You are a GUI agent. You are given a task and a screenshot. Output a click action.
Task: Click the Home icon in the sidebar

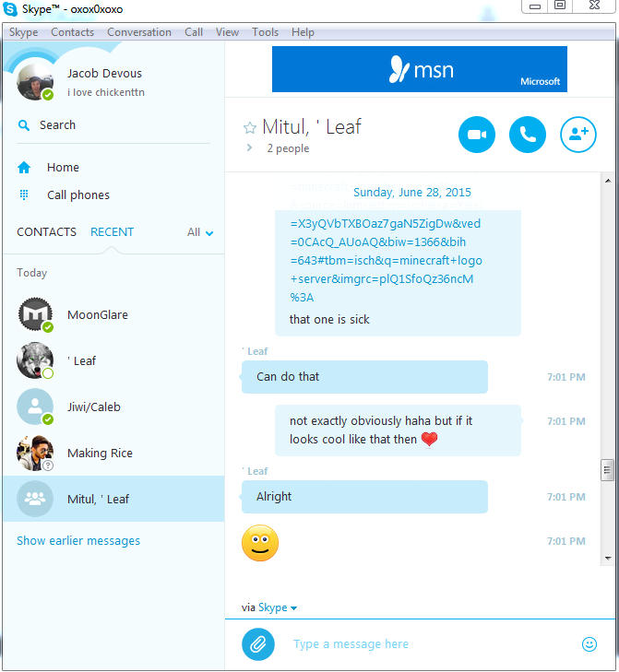point(24,168)
